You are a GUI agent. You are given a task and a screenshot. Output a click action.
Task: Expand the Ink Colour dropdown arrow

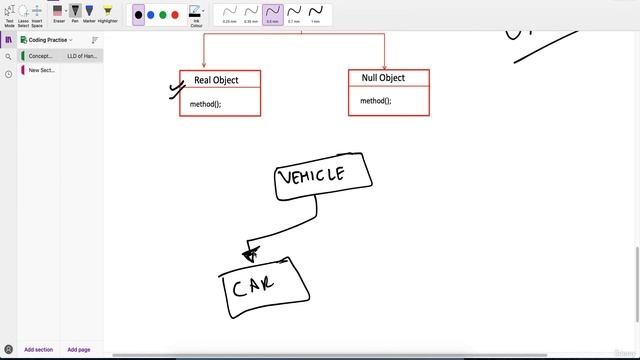(x=203, y=11)
